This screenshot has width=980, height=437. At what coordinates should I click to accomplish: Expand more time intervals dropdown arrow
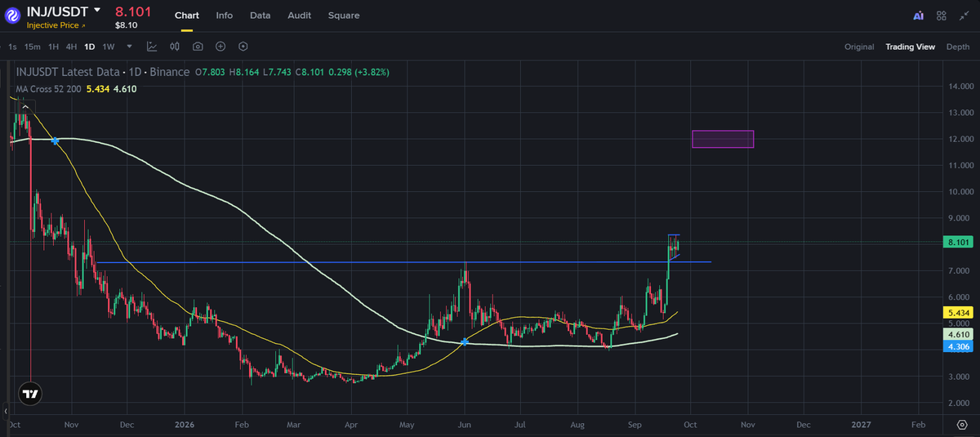(129, 47)
